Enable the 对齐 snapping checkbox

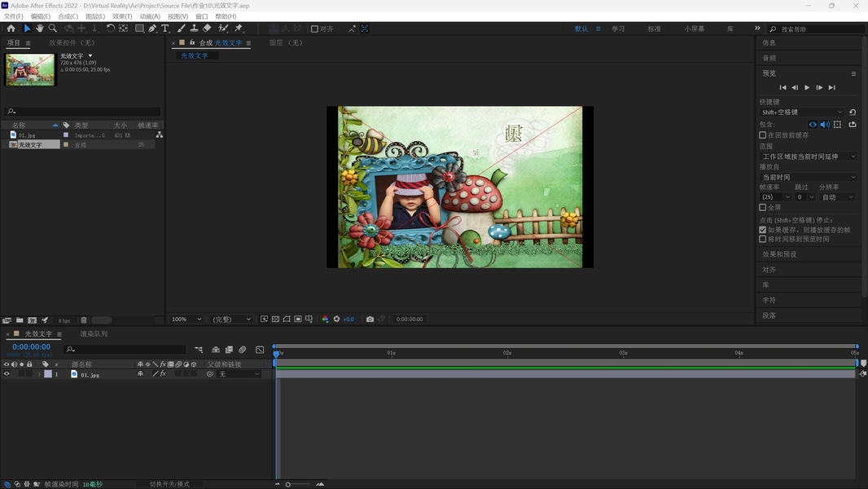point(314,29)
